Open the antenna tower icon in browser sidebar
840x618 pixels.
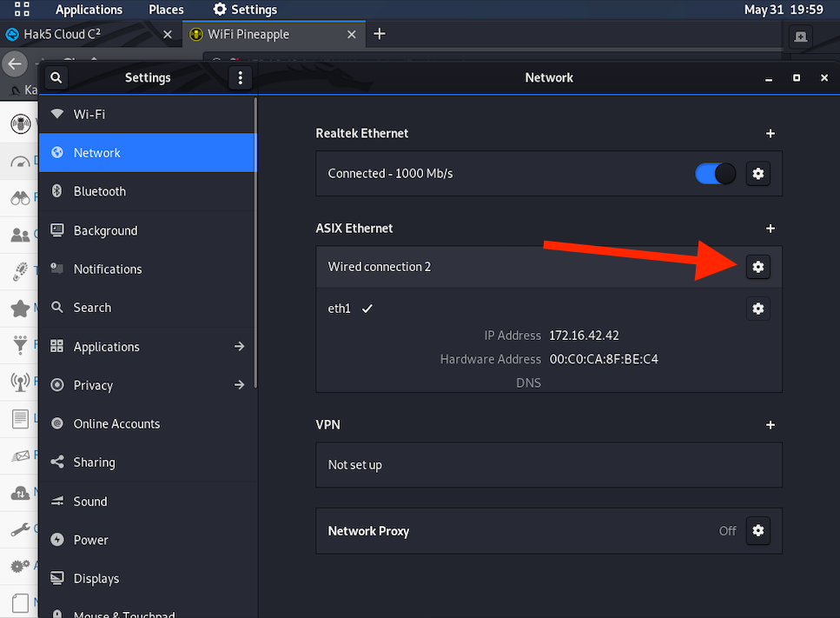(x=20, y=382)
